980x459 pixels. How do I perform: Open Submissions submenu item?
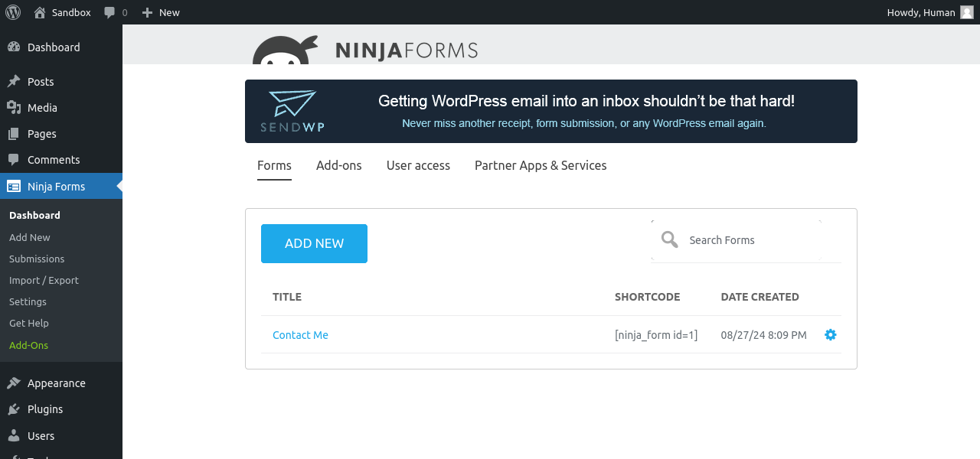[x=37, y=259]
